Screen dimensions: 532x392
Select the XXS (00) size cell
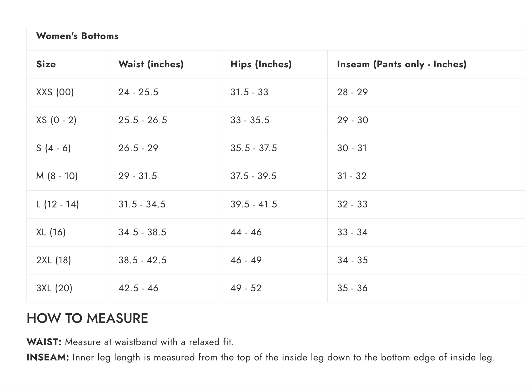tap(55, 92)
